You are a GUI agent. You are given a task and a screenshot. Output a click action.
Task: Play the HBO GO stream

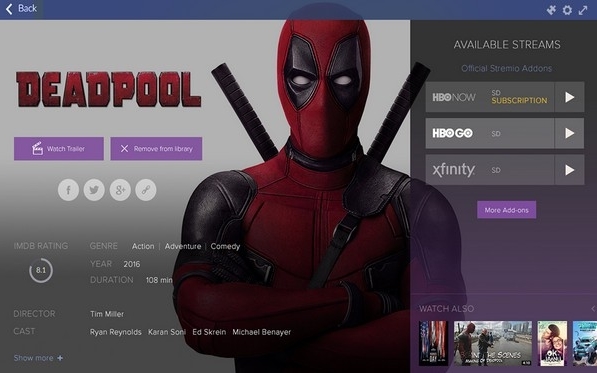click(x=569, y=133)
